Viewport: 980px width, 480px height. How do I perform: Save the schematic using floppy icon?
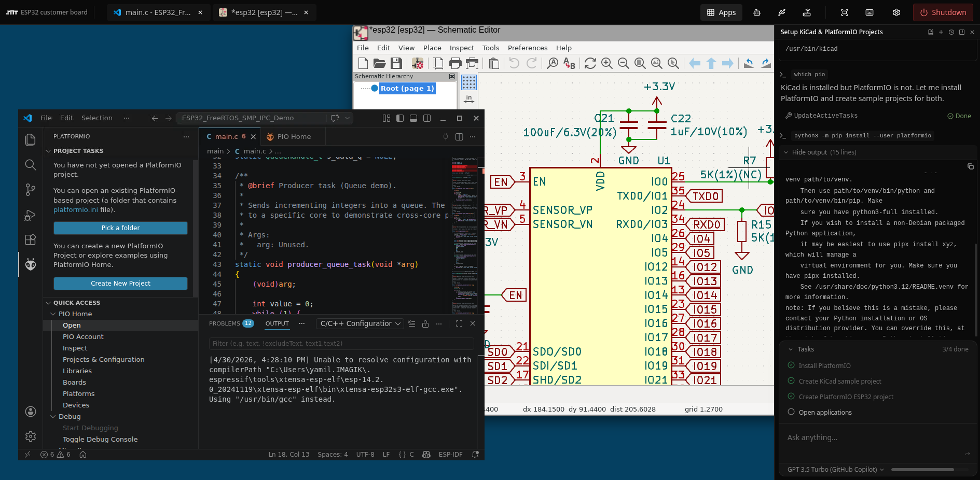point(396,63)
